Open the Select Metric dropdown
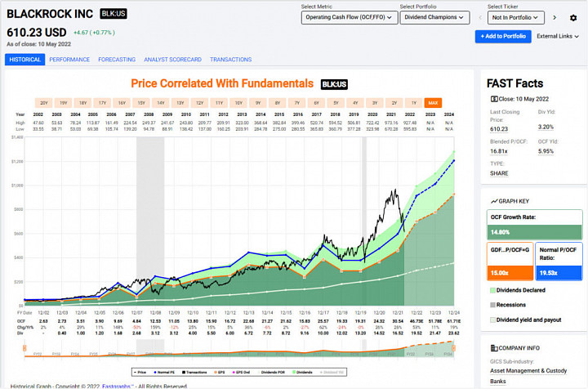This screenshot has width=588, height=389. pos(350,18)
